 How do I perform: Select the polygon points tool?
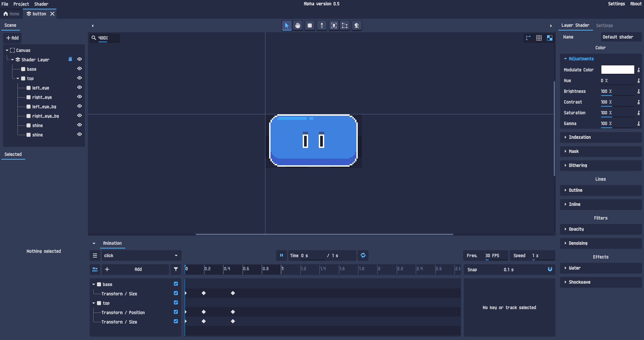[x=345, y=25]
